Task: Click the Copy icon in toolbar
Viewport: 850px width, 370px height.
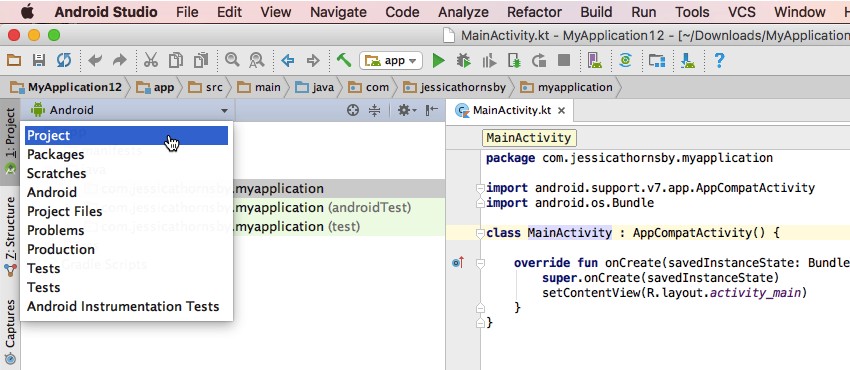Action: point(176,60)
